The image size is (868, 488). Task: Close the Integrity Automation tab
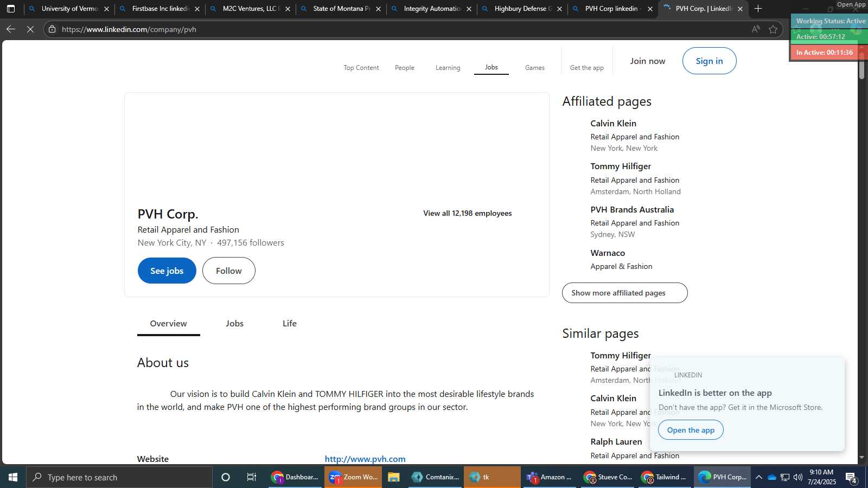[x=469, y=9]
